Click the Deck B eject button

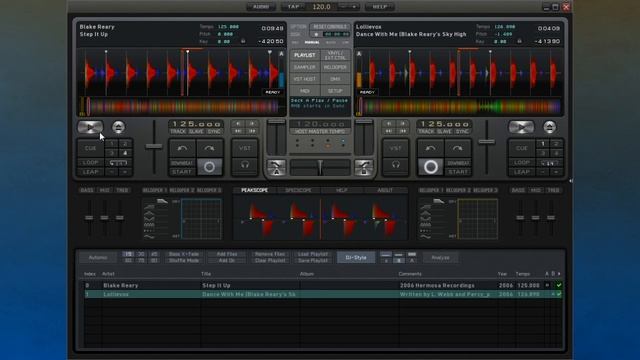point(549,127)
